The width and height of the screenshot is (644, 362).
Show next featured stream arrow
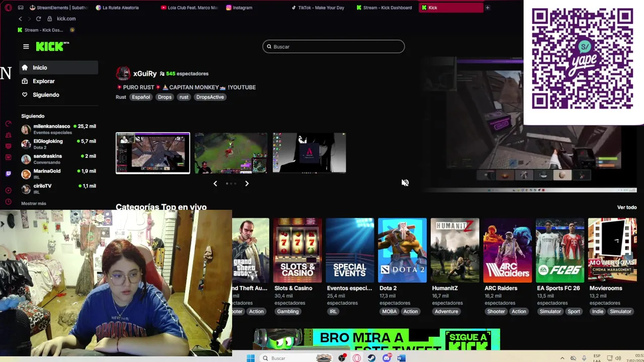(247, 184)
